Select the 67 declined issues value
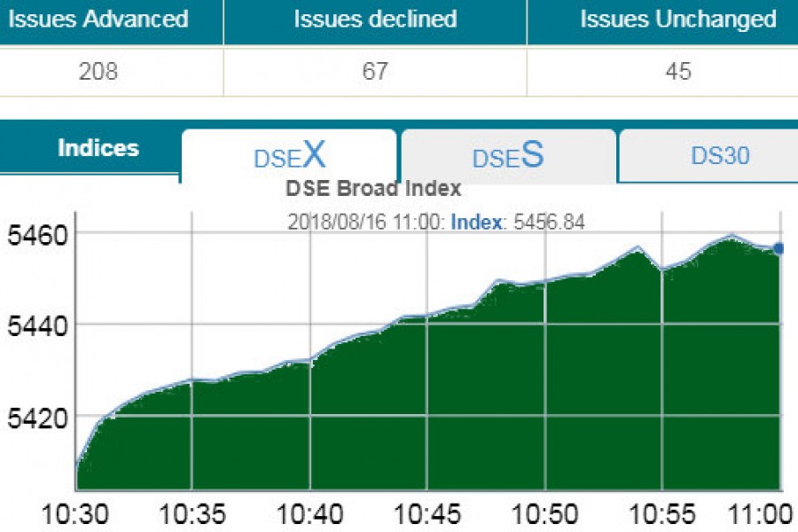The width and height of the screenshot is (798, 532). [375, 72]
